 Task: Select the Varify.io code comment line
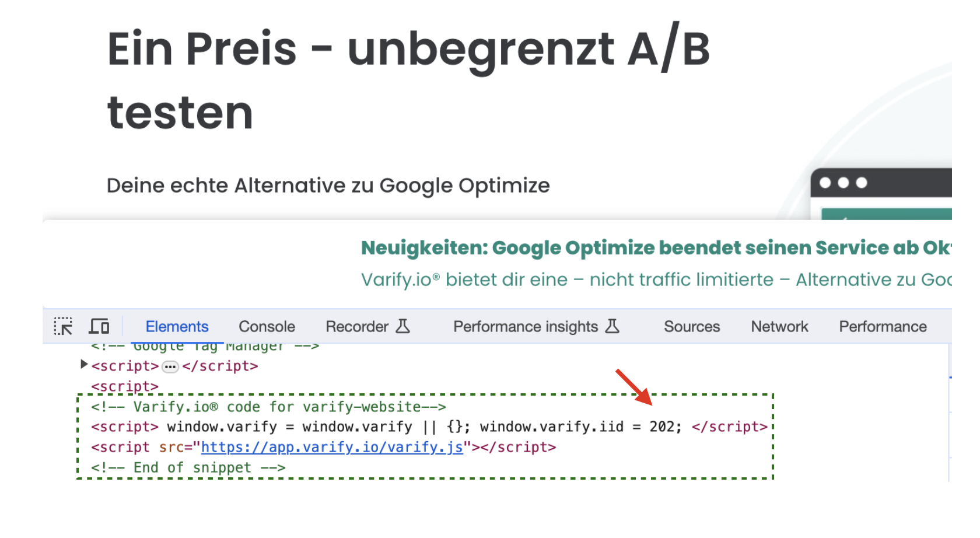[x=268, y=407]
